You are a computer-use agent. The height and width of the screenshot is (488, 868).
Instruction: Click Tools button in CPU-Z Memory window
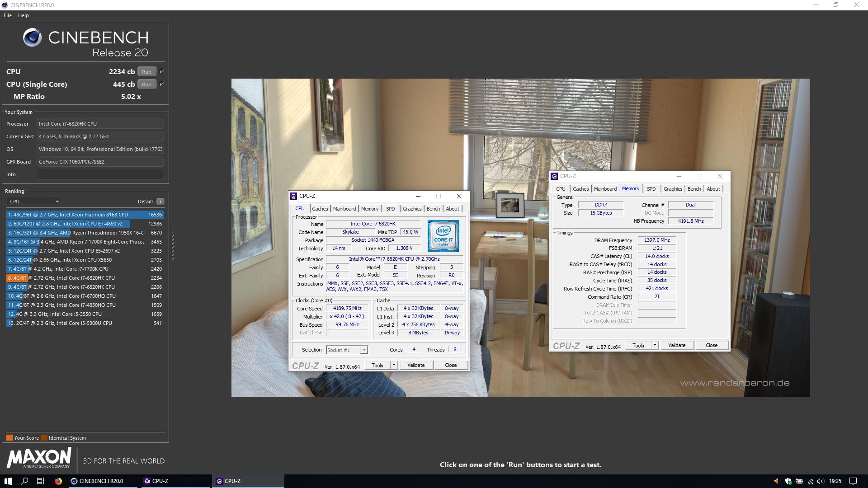point(638,345)
